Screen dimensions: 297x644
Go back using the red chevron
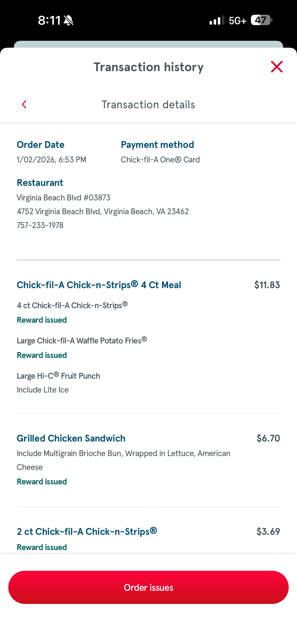point(24,105)
